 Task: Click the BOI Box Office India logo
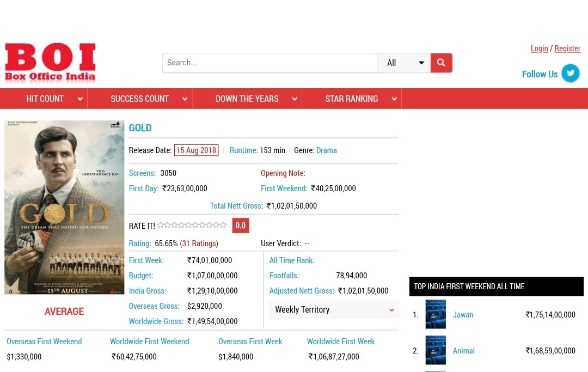point(50,62)
